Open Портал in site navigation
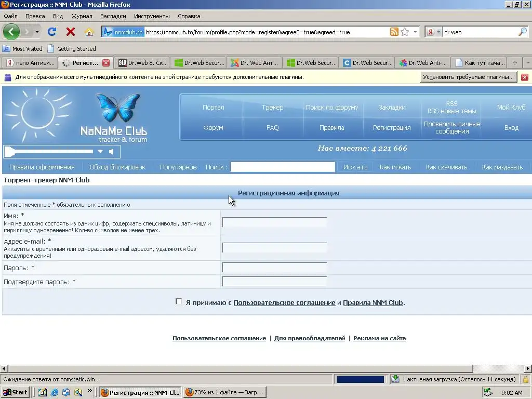 pos(213,107)
